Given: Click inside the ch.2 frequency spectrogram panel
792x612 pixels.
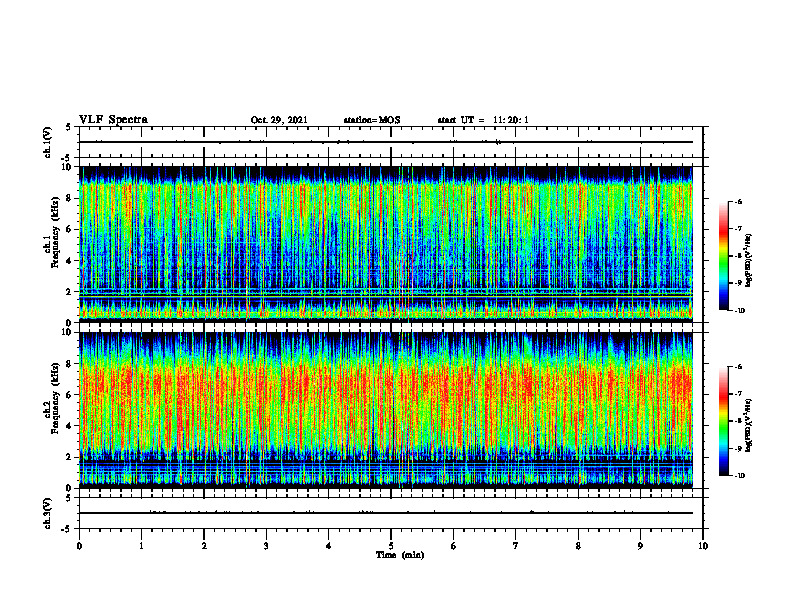Looking at the screenshot, I should tap(386, 410).
